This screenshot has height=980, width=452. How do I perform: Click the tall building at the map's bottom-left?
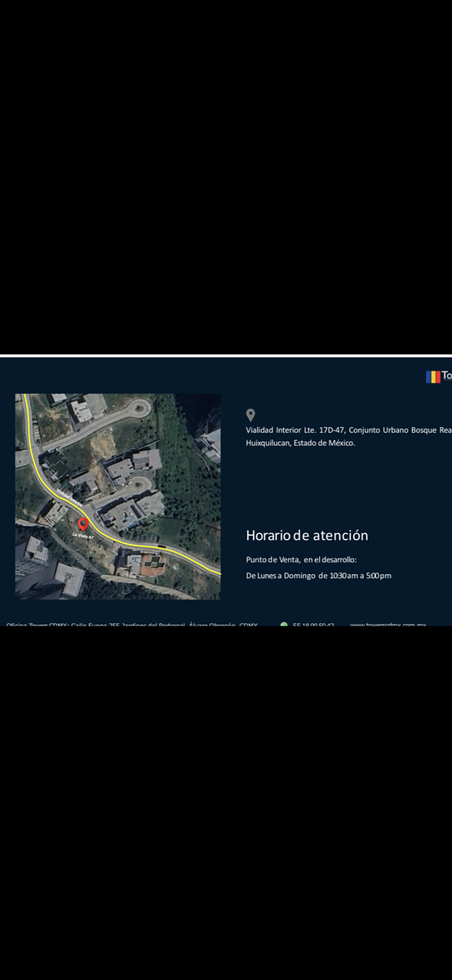(67, 581)
